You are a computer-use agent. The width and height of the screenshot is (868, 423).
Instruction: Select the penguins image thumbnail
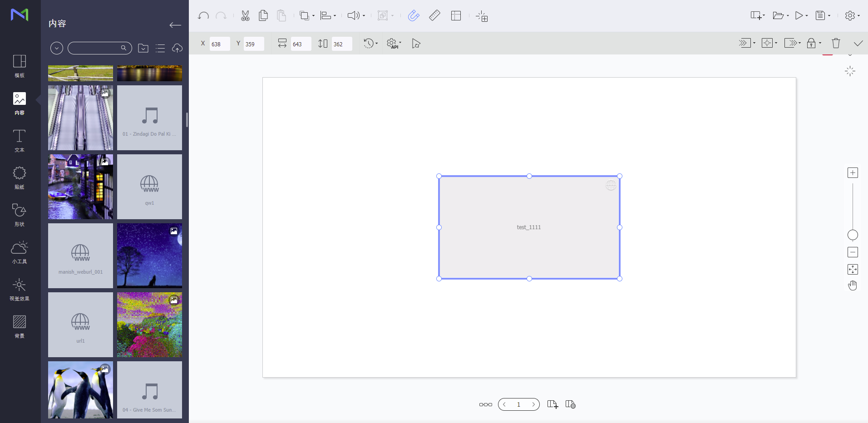80,390
